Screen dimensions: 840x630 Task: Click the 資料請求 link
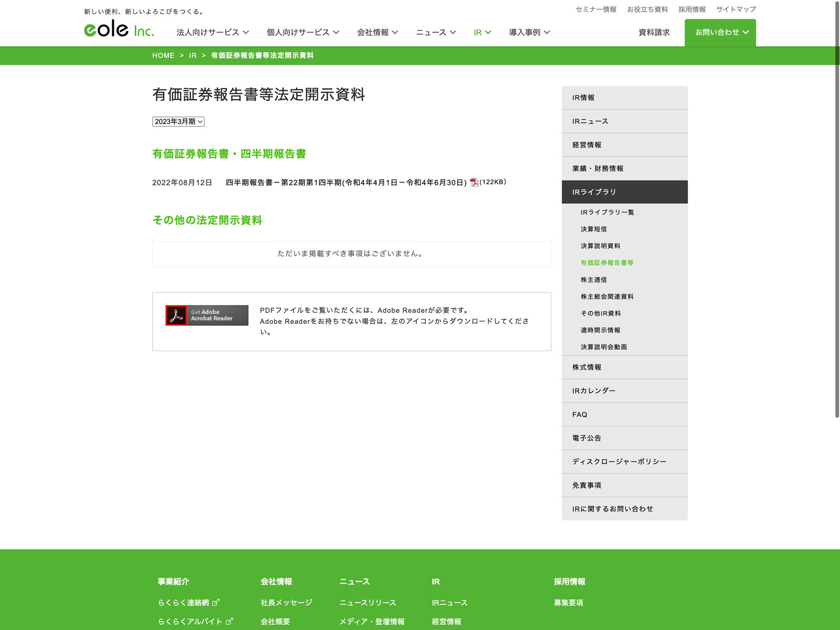point(654,33)
